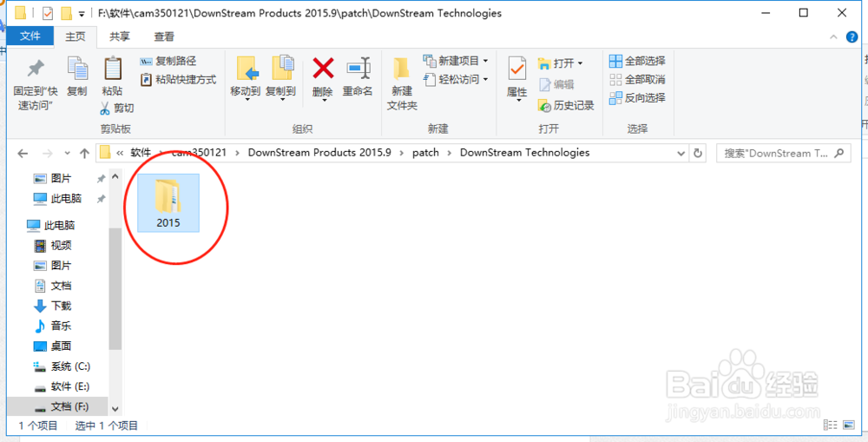Open the Move to folder menu

(x=246, y=79)
